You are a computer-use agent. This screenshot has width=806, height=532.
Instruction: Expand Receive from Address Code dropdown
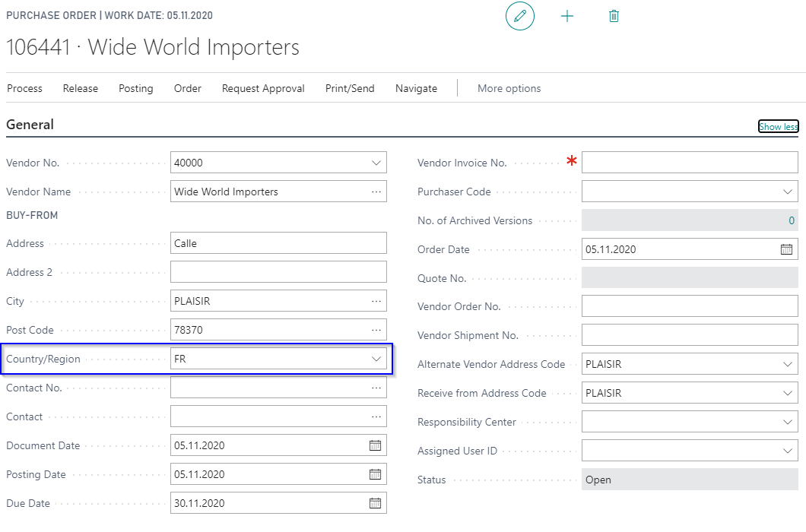788,393
